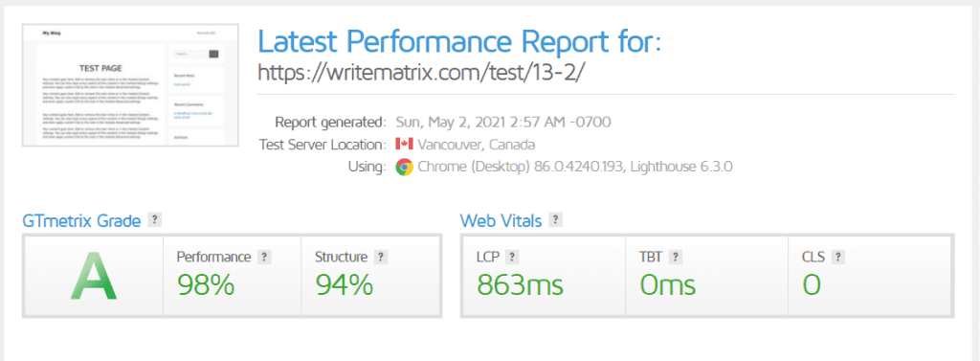Click the 0ms TBT value
Screen dimensions: 980x361
coord(667,285)
